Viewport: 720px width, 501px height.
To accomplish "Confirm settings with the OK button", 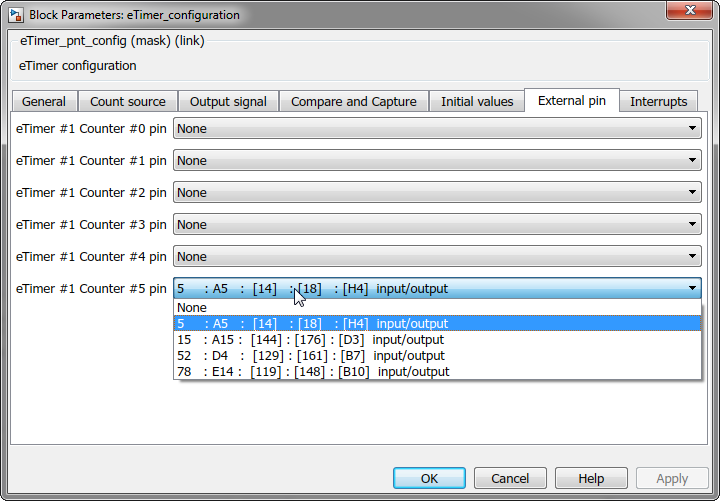I will pos(429,478).
